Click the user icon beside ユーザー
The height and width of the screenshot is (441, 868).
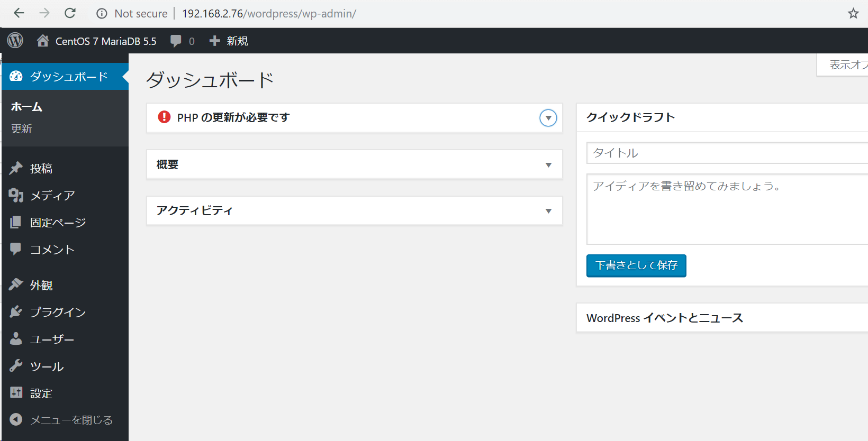pyautogui.click(x=16, y=338)
